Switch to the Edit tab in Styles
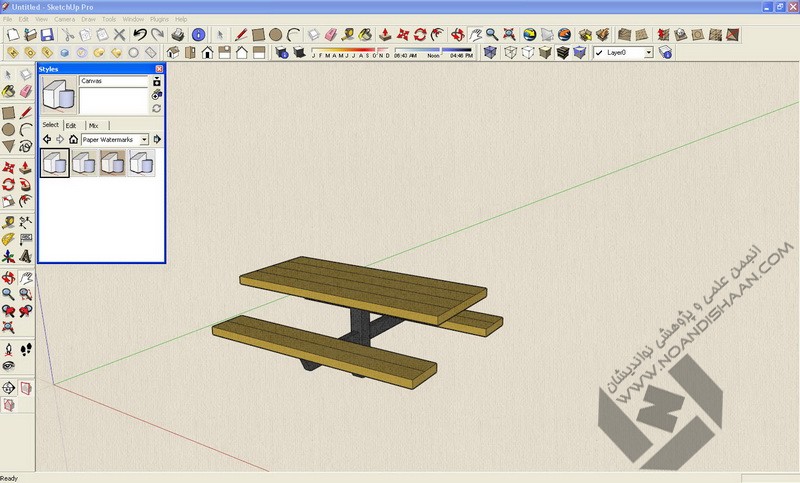 pyautogui.click(x=71, y=125)
